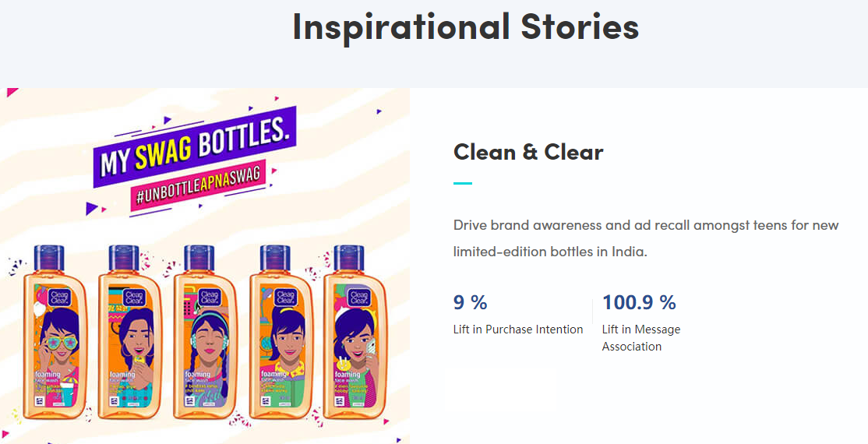Viewport: 868px width, 444px height.
Task: Click the Clean & Clear logo on middle bottle
Action: click(210, 298)
